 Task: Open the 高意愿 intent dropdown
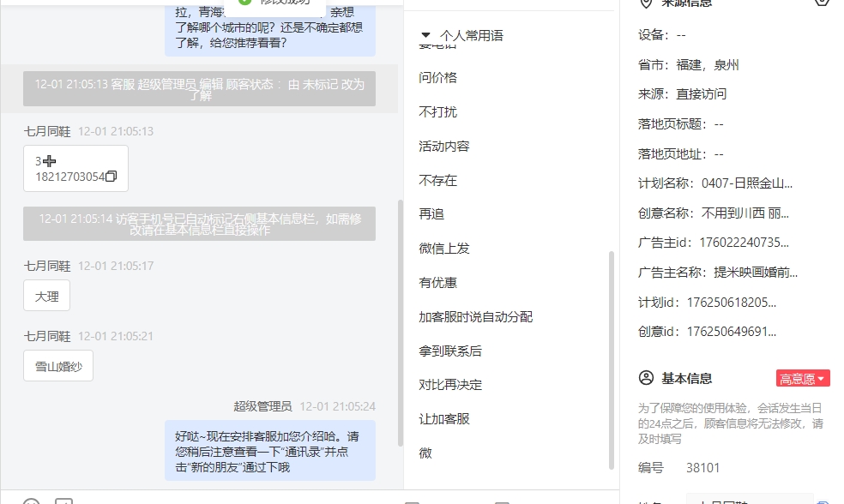(x=803, y=379)
